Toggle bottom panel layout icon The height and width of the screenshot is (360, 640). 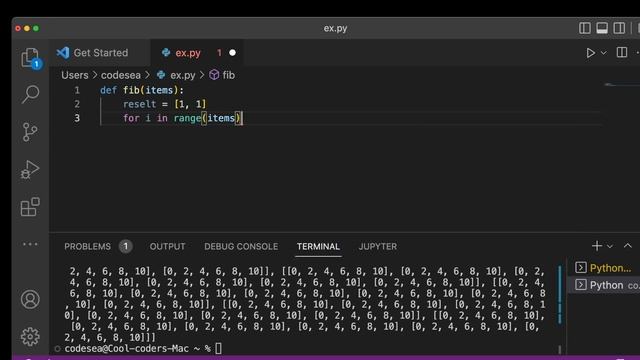[602, 28]
